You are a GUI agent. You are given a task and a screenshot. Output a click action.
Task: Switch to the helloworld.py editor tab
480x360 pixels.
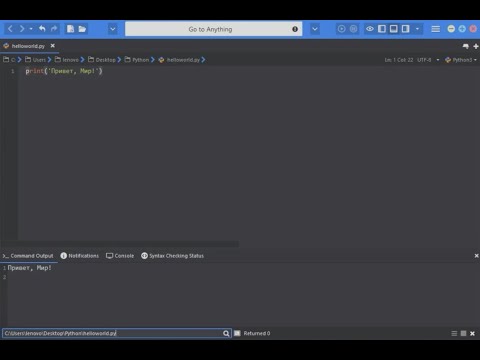click(28, 46)
